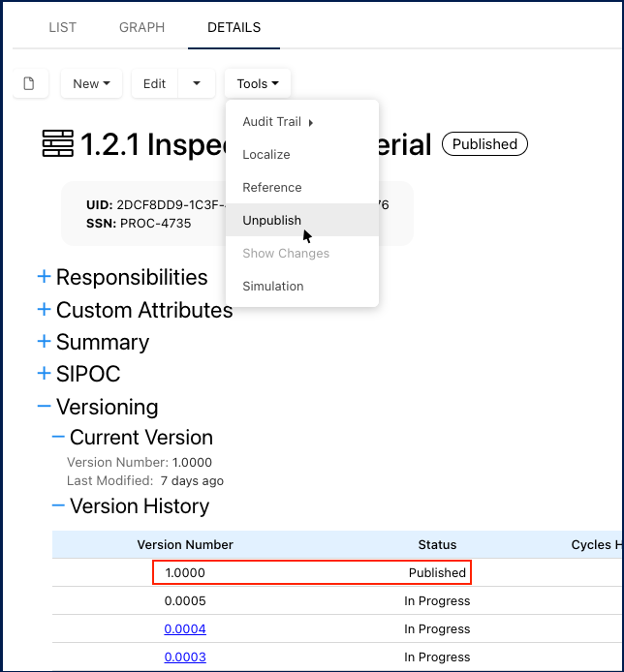Click the document page icon button
Viewport: 624px width, 672px height.
(29, 84)
